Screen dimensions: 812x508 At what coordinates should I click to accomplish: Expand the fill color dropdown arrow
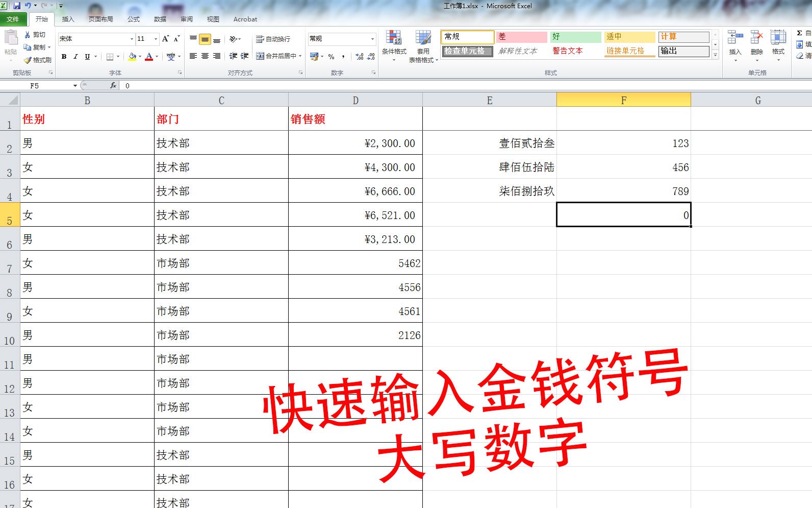click(140, 57)
